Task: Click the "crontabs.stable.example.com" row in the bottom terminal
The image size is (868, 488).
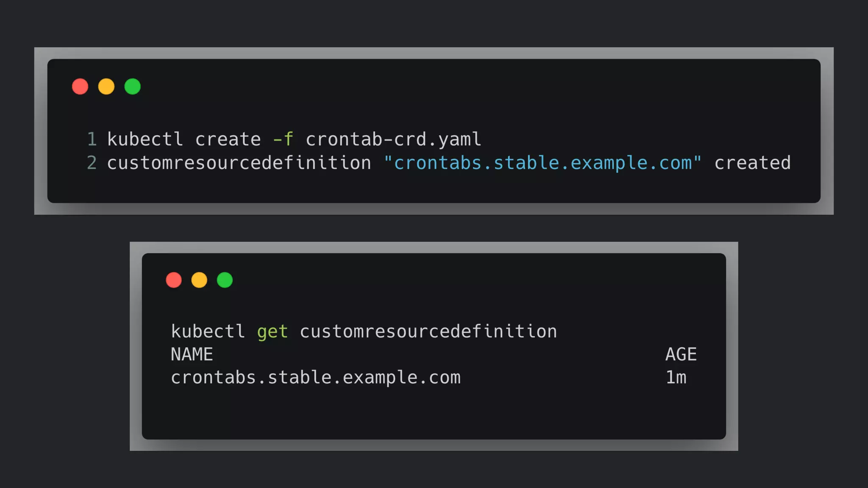Action: [315, 377]
